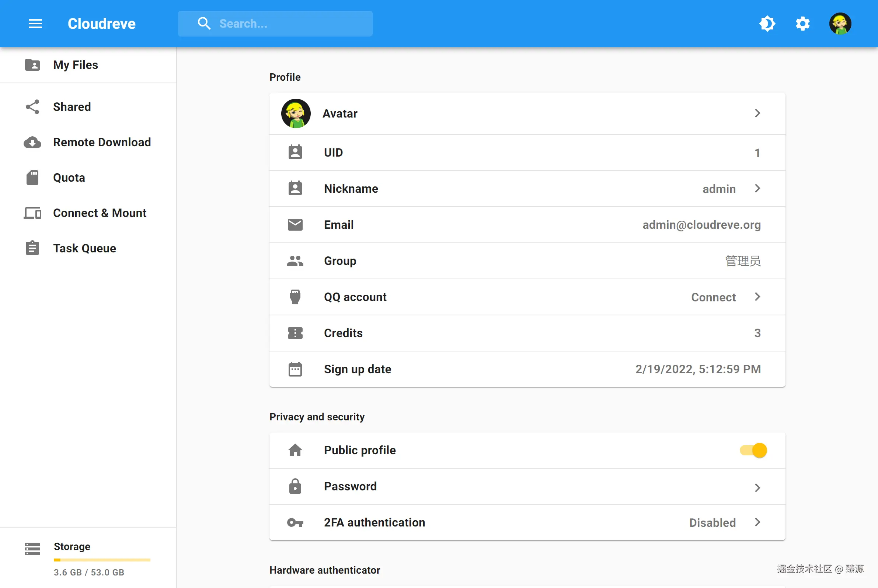The width and height of the screenshot is (878, 588).
Task: Click the Profile section heading
Action: [285, 77]
